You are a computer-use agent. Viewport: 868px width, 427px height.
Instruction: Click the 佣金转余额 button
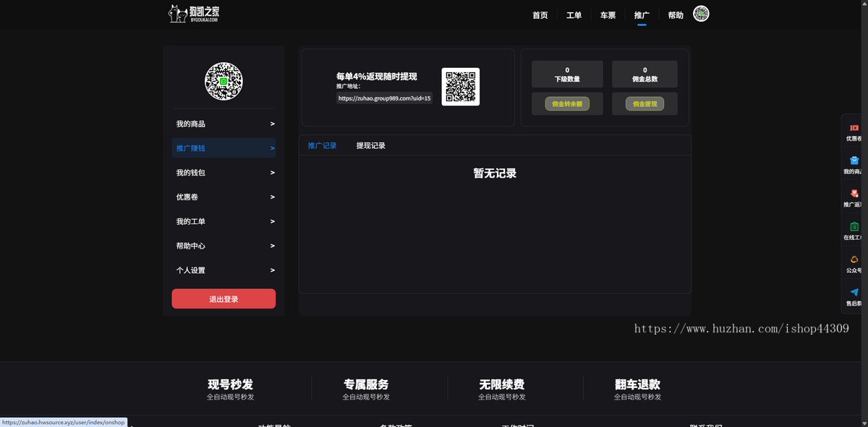coord(567,103)
